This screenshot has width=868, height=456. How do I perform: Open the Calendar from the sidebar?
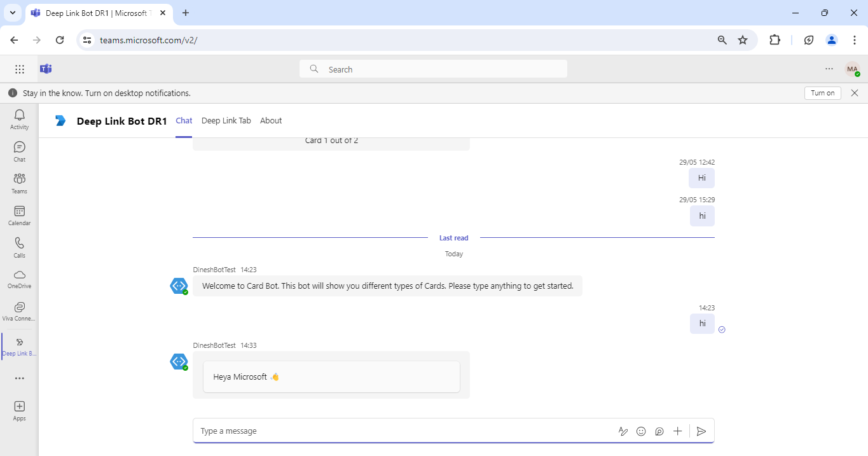pos(19,214)
